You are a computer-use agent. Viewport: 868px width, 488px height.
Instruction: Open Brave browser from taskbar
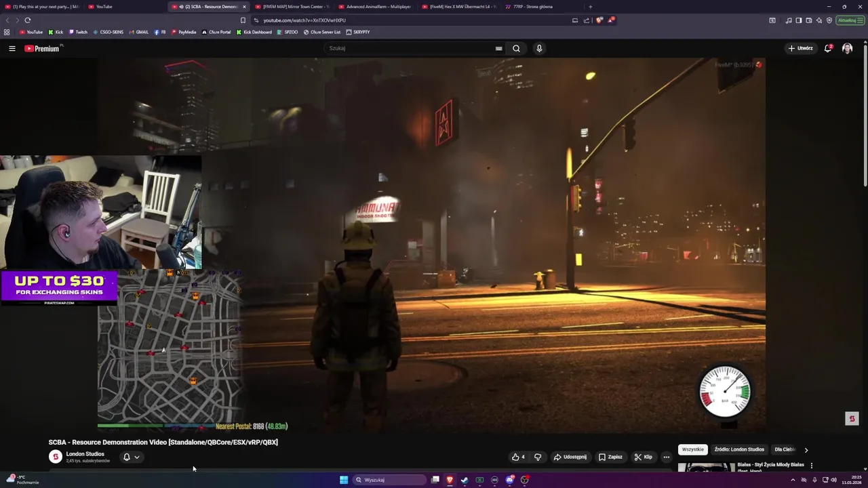coord(450,480)
